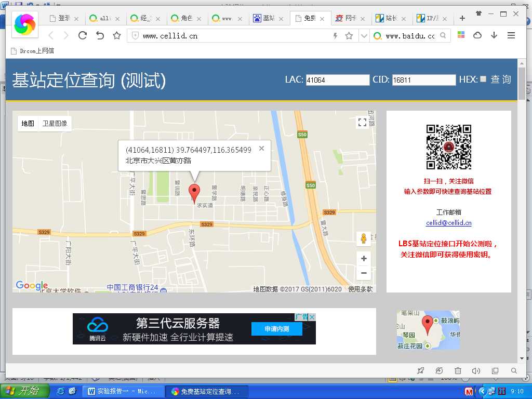
Task: Switch to the all: tab
Action: pyautogui.click(x=104, y=18)
